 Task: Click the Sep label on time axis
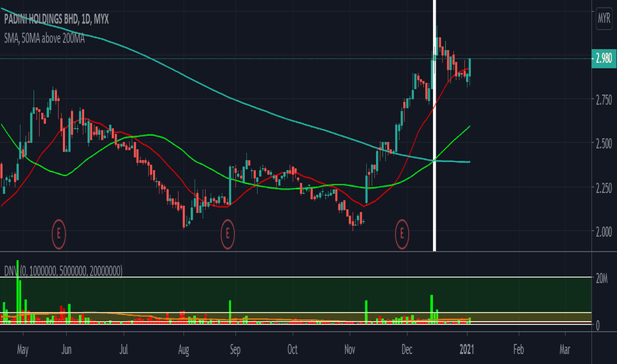(x=235, y=349)
